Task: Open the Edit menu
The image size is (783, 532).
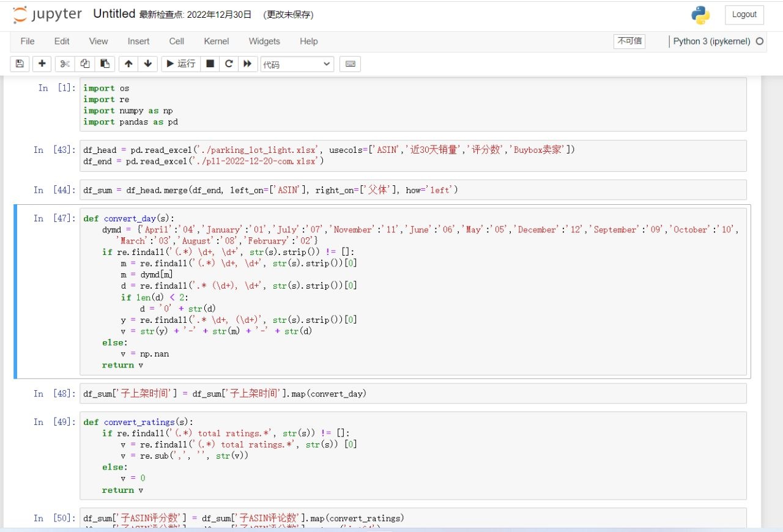Action: tap(62, 42)
